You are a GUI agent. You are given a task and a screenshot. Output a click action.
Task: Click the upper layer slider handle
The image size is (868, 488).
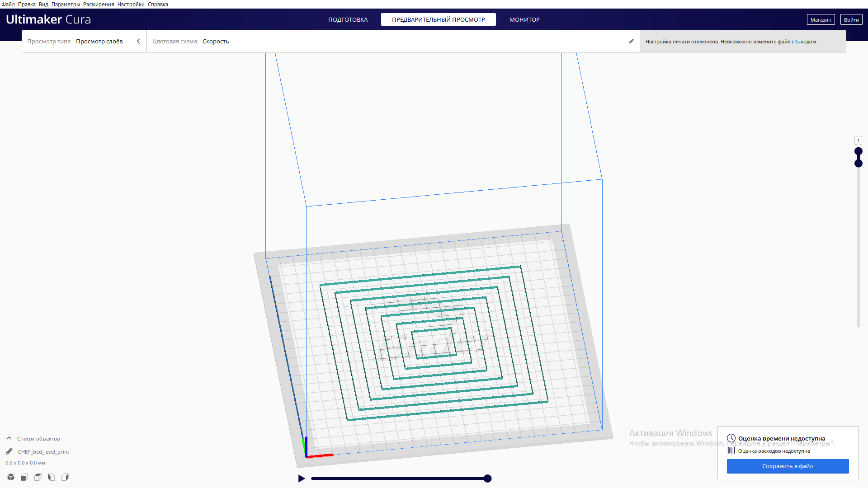point(858,151)
